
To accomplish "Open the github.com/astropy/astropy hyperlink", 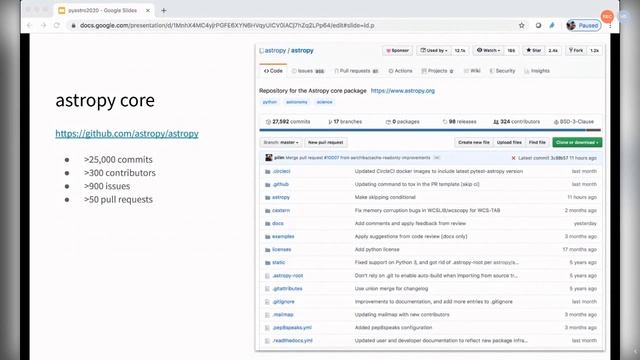I will tap(127, 133).
